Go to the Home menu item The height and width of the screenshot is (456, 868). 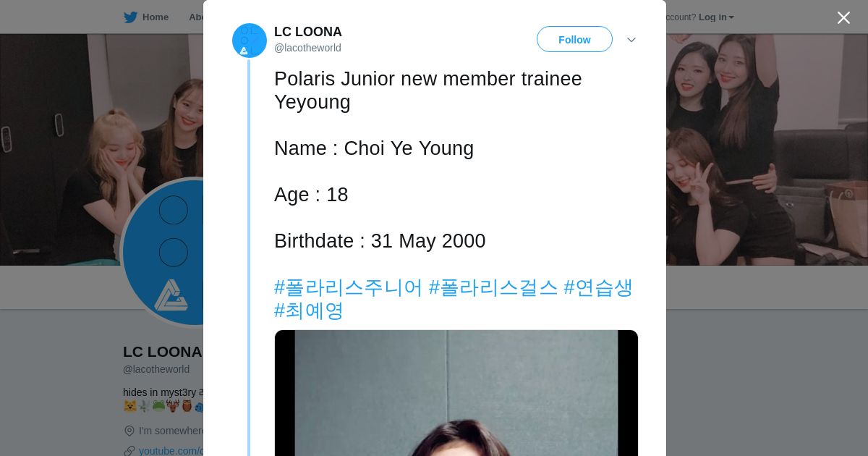pyautogui.click(x=155, y=17)
